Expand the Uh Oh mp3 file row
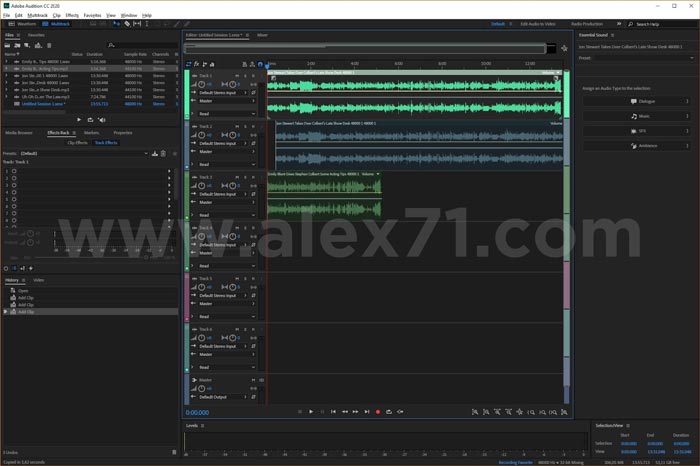The width and height of the screenshot is (700, 466). (x=6, y=96)
